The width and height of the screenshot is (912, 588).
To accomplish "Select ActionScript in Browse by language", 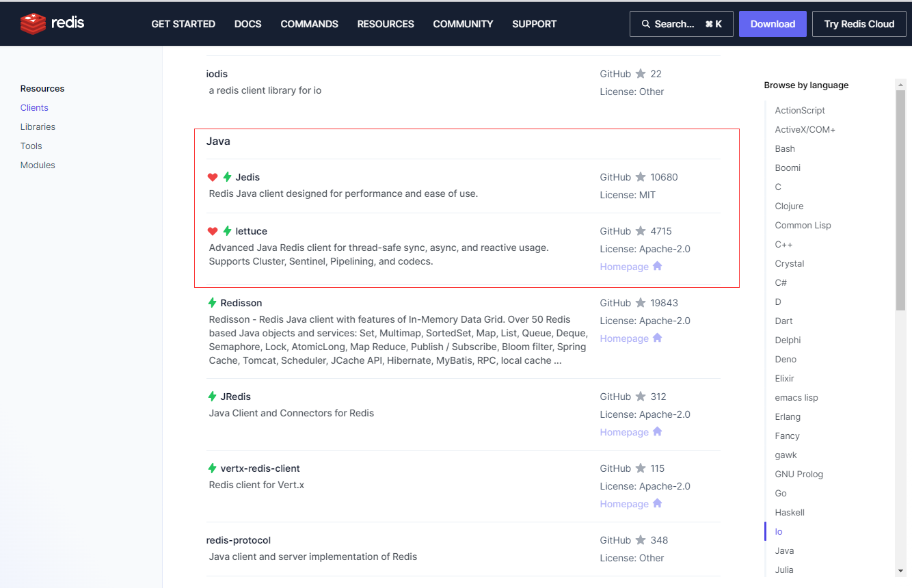I will [800, 110].
